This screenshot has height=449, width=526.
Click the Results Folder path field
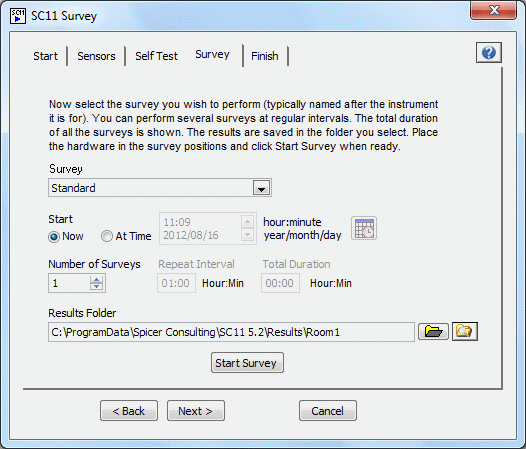231,332
